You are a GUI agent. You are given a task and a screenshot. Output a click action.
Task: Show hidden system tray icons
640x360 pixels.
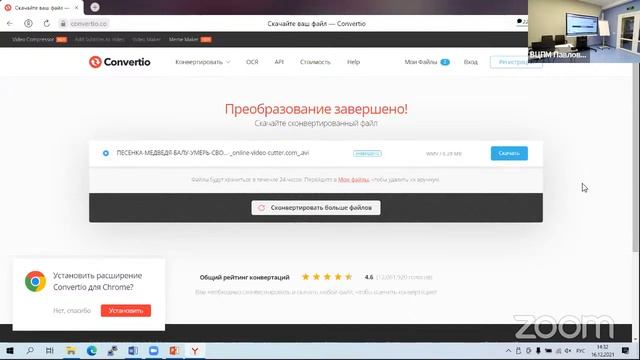[x=508, y=351]
